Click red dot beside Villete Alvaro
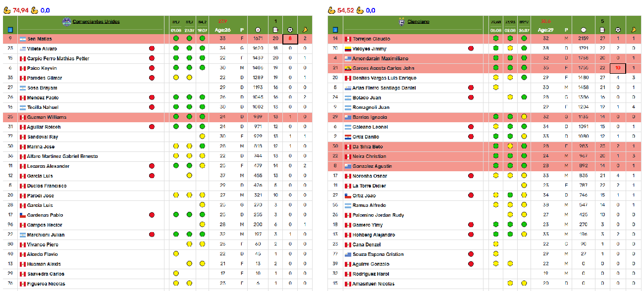Image resolution: width=644 pixels, height=291 pixels. (x=152, y=49)
